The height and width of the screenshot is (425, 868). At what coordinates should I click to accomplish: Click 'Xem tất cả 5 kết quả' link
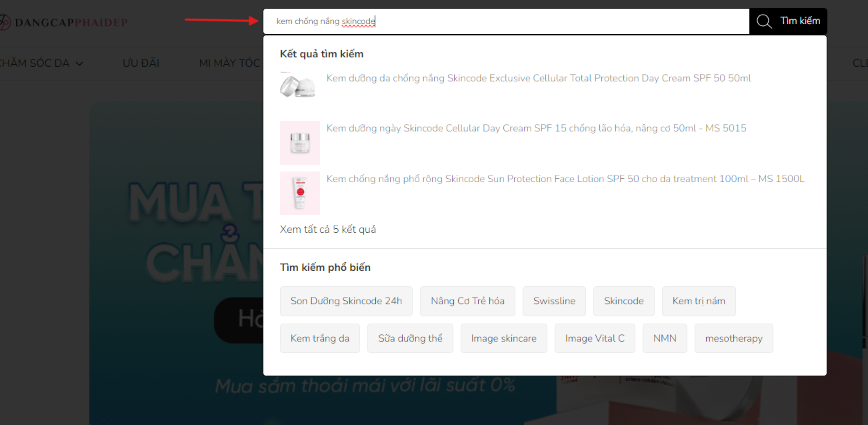coord(328,230)
